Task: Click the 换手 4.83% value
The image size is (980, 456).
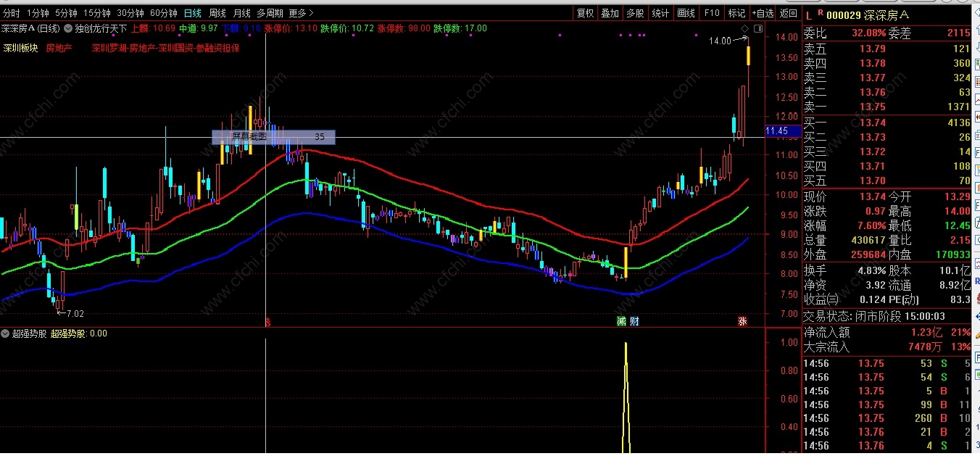Action: (872, 270)
